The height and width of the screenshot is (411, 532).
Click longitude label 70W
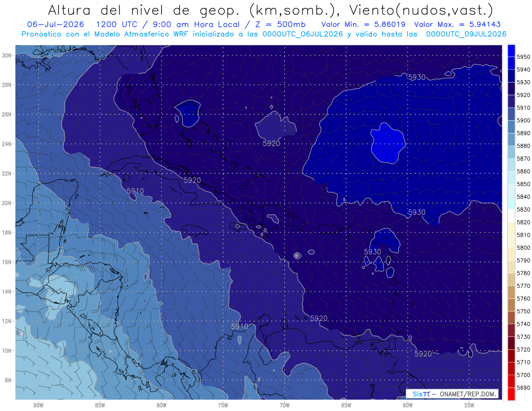[x=285, y=405]
